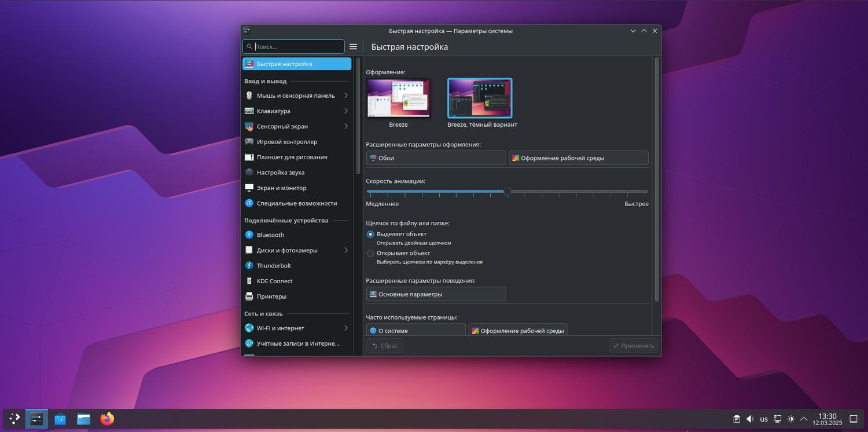
Task: Click the show desktop button on the panel
Action: 853,419
